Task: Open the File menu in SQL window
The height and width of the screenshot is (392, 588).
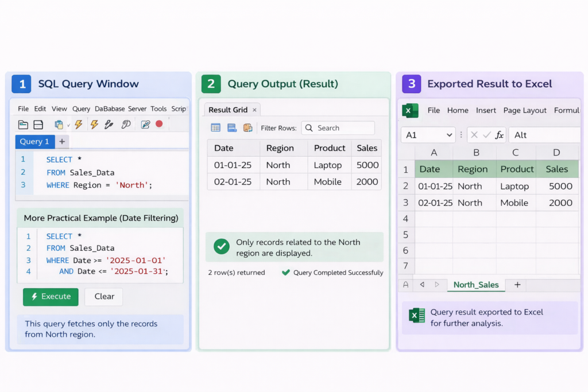Action: [x=23, y=108]
